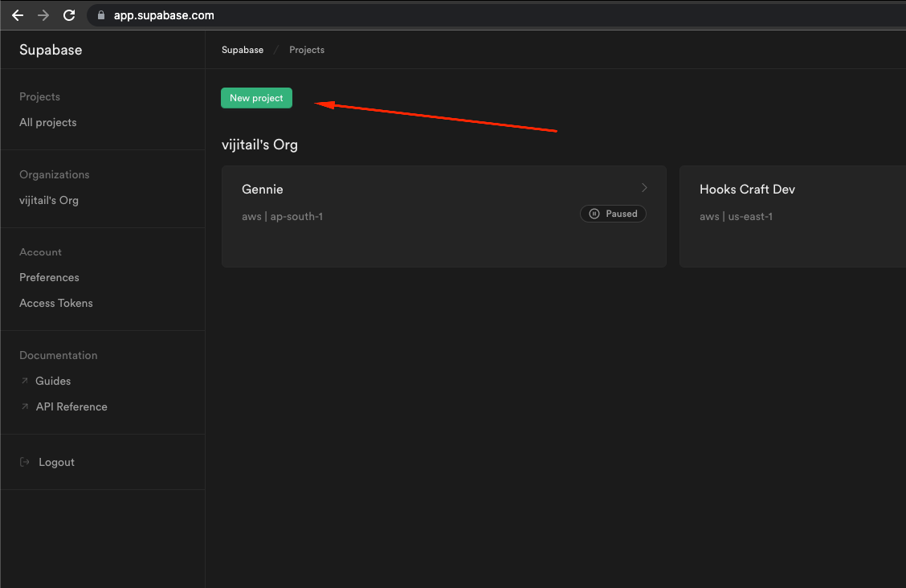Screen dimensions: 906x588
Task: Click the chevron arrow on Gennie card
Action: pos(644,188)
